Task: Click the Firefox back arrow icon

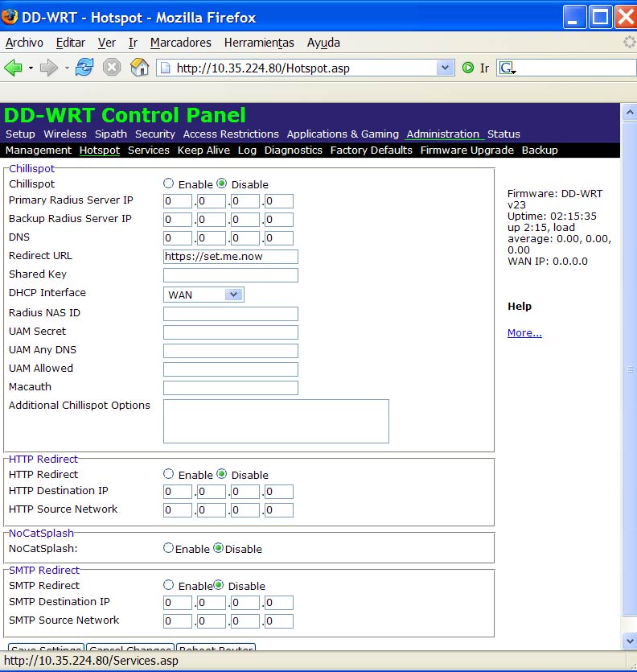Action: (x=13, y=68)
